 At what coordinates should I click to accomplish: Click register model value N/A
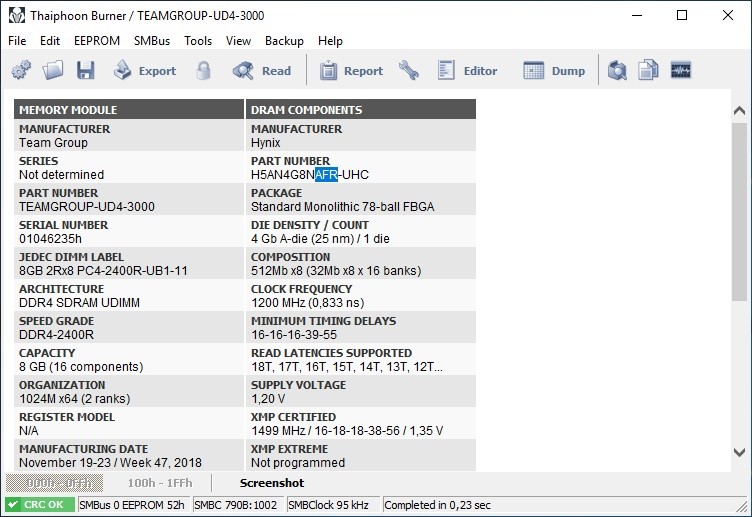pos(28,431)
